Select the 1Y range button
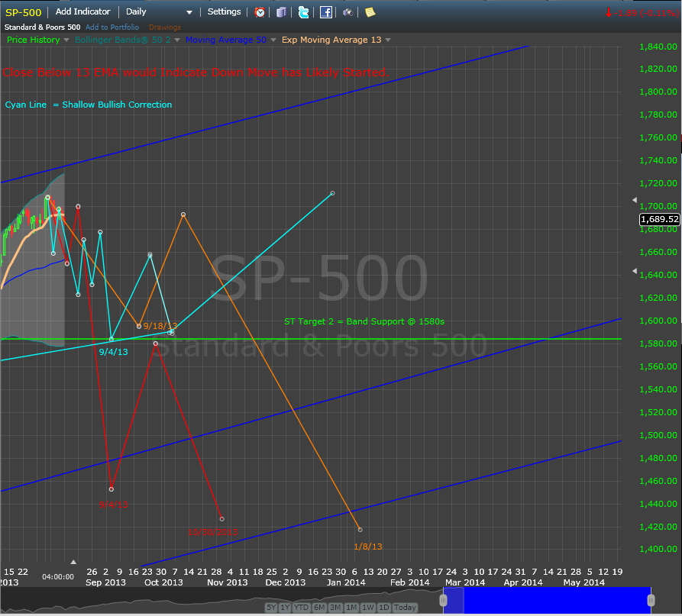This screenshot has height=616, width=682. [285, 608]
